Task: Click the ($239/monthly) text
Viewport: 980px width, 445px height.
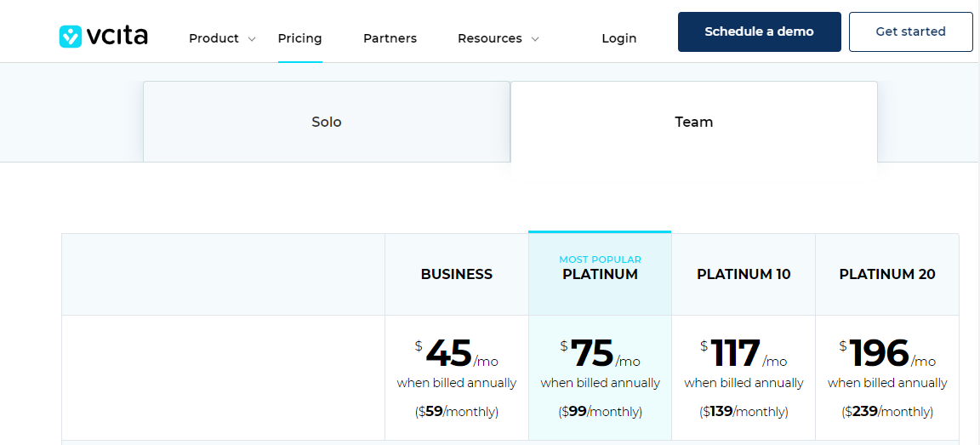Action: point(887,412)
